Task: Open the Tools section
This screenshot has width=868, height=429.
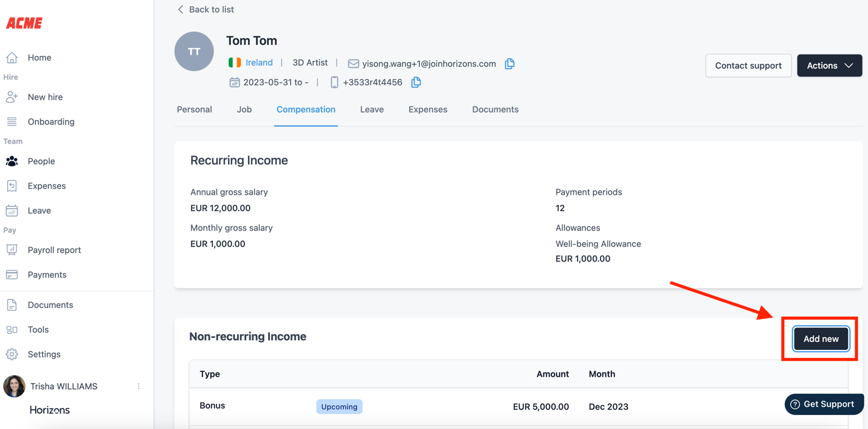Action: coord(38,330)
